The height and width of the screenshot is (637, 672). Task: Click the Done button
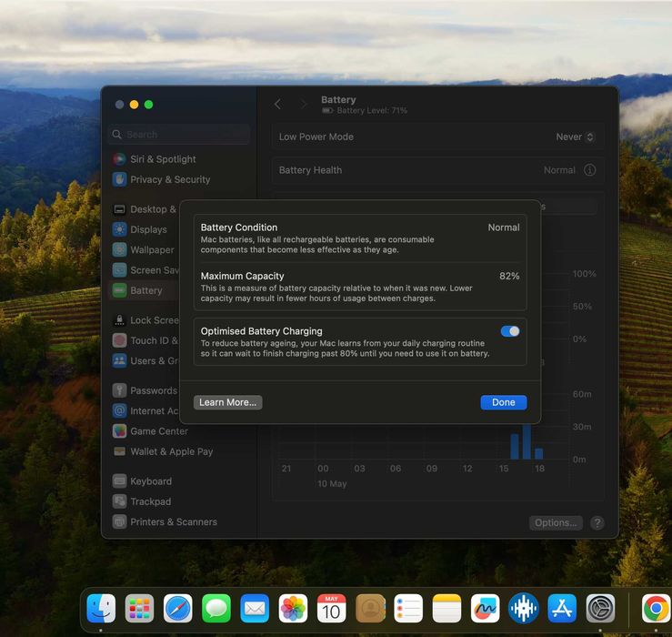[503, 402]
